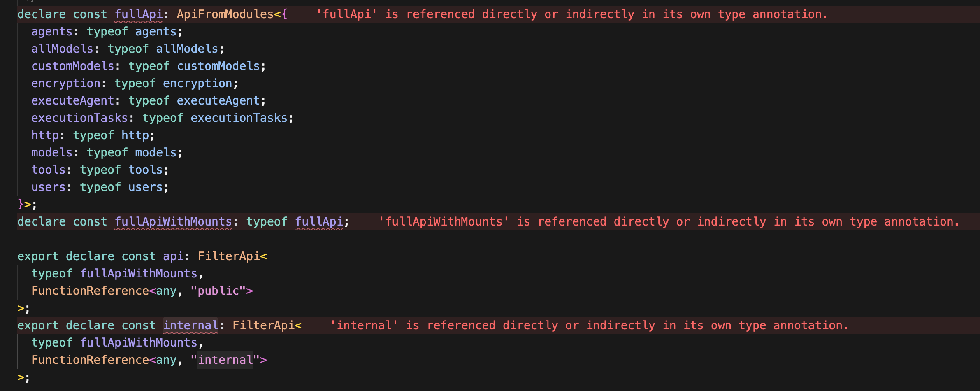980x391 pixels.
Task: Click the executionTasks property name
Action: click(x=80, y=118)
